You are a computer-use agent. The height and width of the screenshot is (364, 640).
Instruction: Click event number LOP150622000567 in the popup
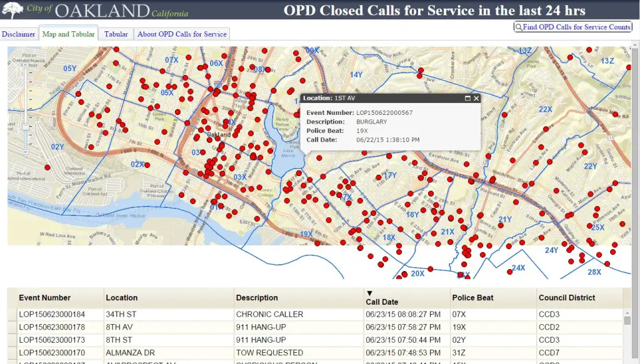384,113
